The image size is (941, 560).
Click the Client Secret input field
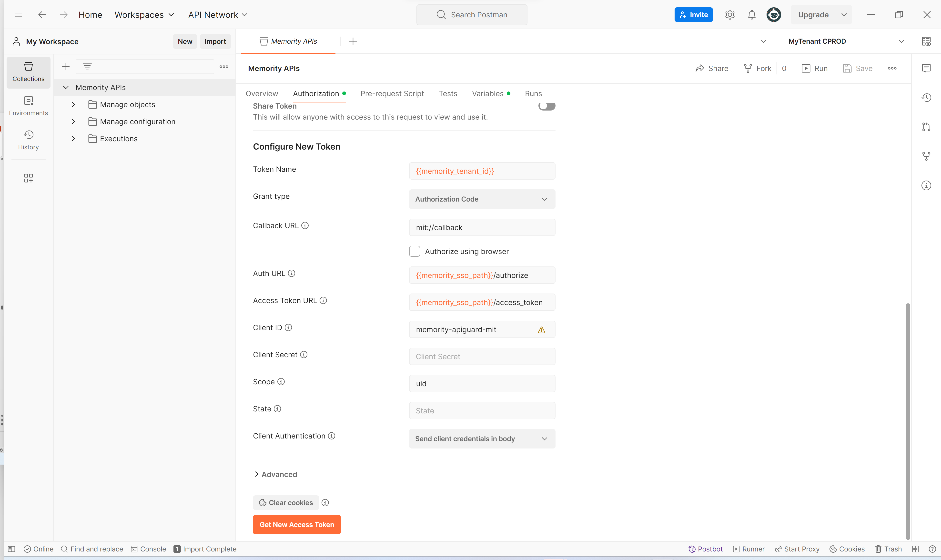click(481, 356)
